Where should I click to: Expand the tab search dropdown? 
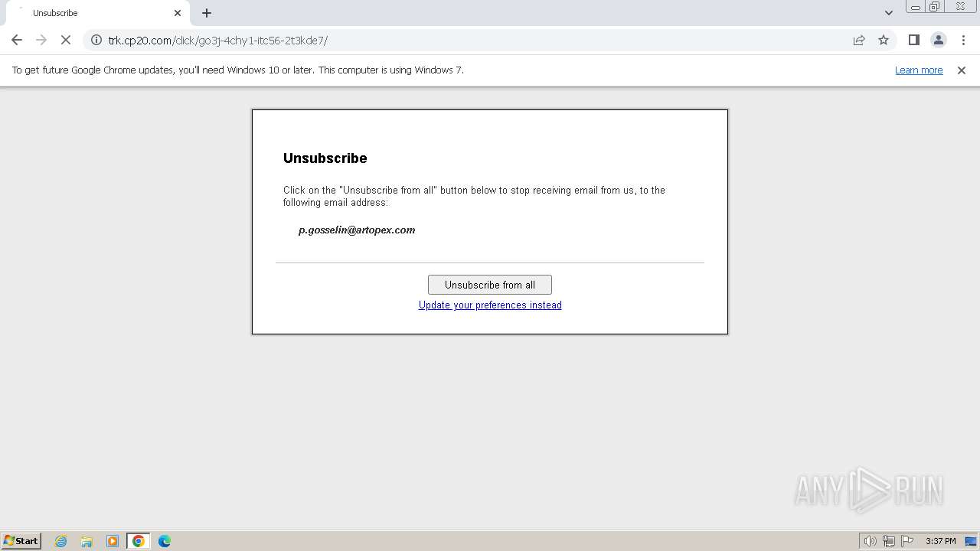[x=888, y=13]
